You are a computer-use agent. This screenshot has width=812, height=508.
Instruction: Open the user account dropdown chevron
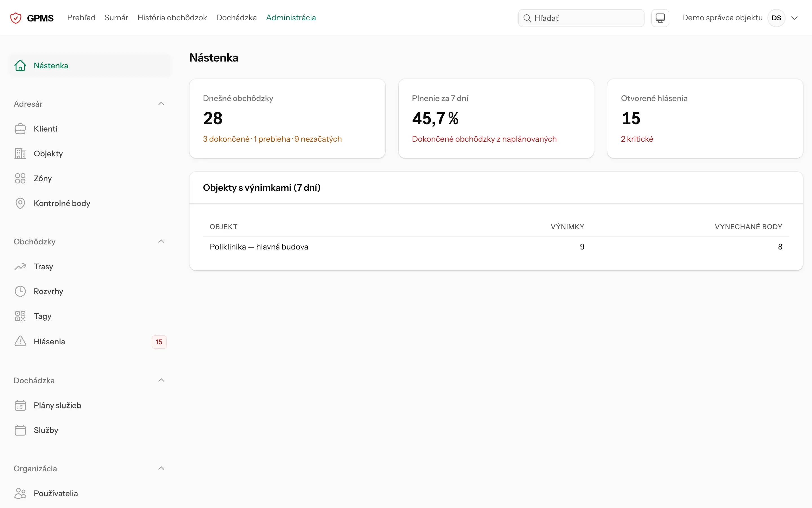(794, 18)
